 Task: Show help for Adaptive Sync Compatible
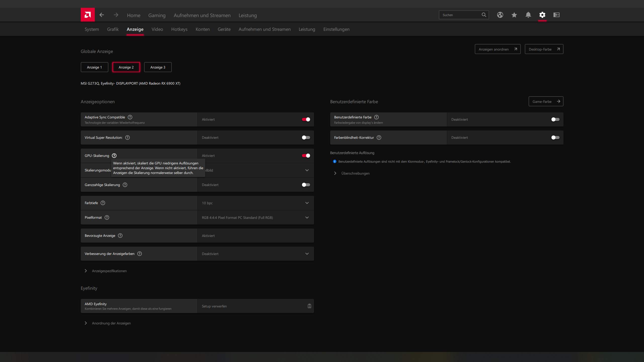click(130, 117)
